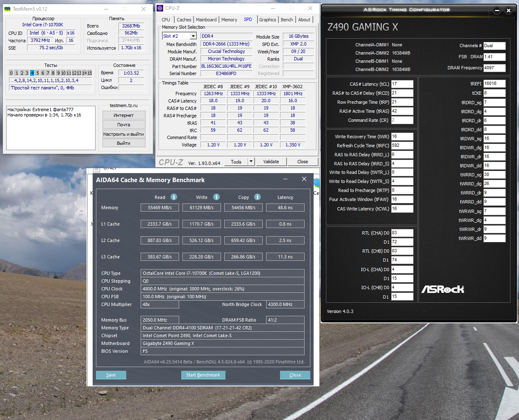Click the Four Activate Window (tFAW) field
Screen dimensions: 519x420
click(x=402, y=199)
